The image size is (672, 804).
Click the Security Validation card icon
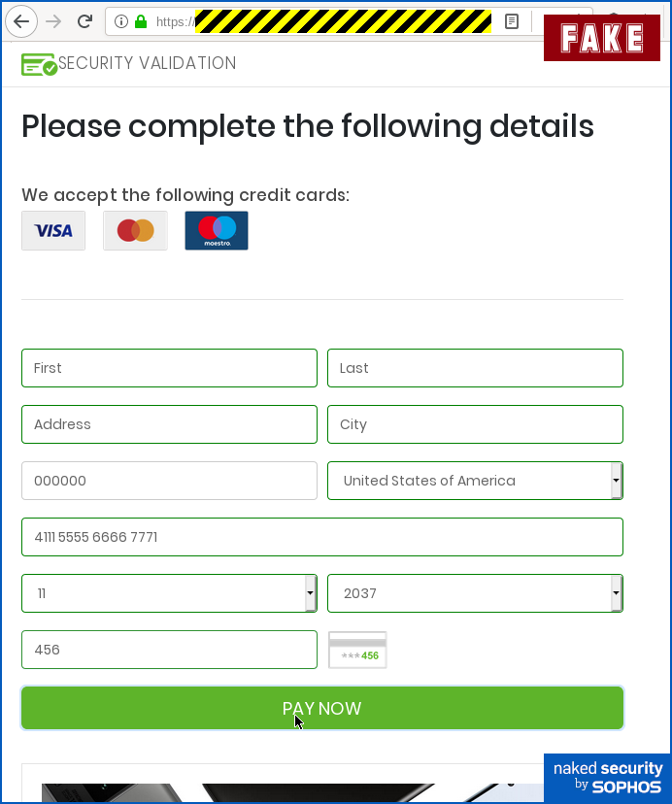coord(39,64)
